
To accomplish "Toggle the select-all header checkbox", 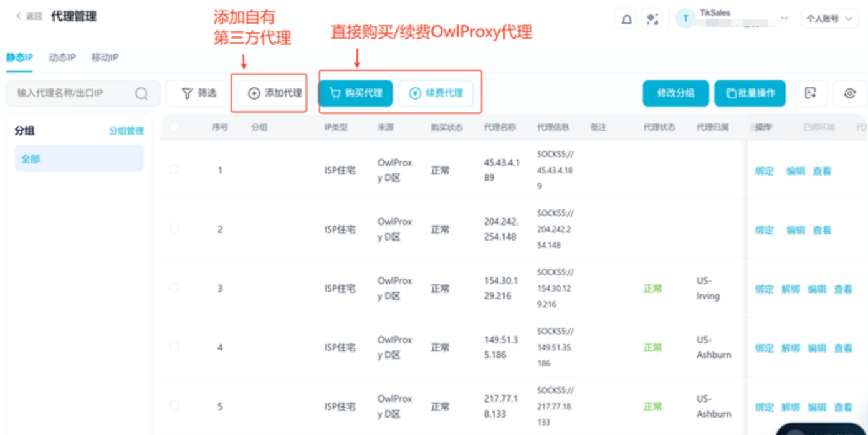I will pos(174,127).
